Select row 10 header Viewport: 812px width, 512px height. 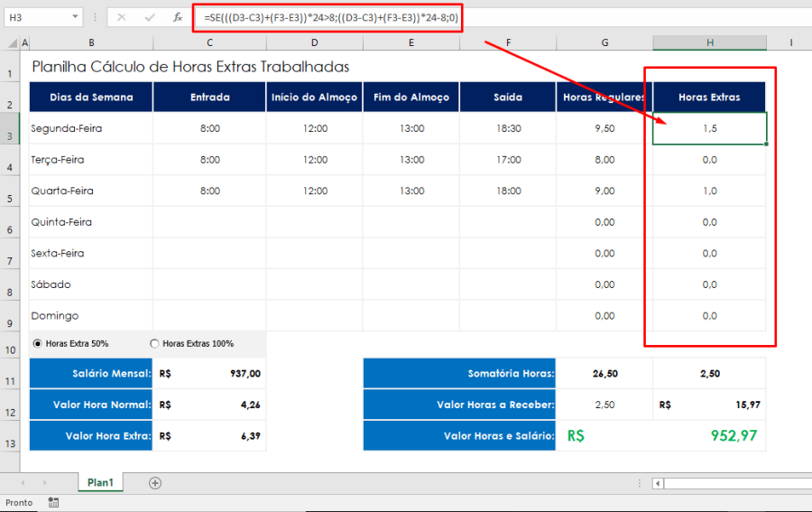[10, 344]
